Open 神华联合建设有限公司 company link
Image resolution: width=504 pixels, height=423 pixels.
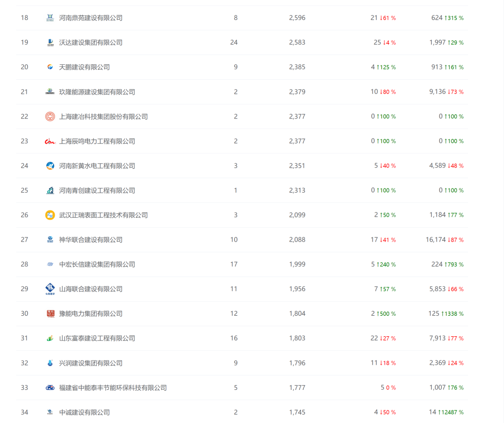[x=91, y=240]
